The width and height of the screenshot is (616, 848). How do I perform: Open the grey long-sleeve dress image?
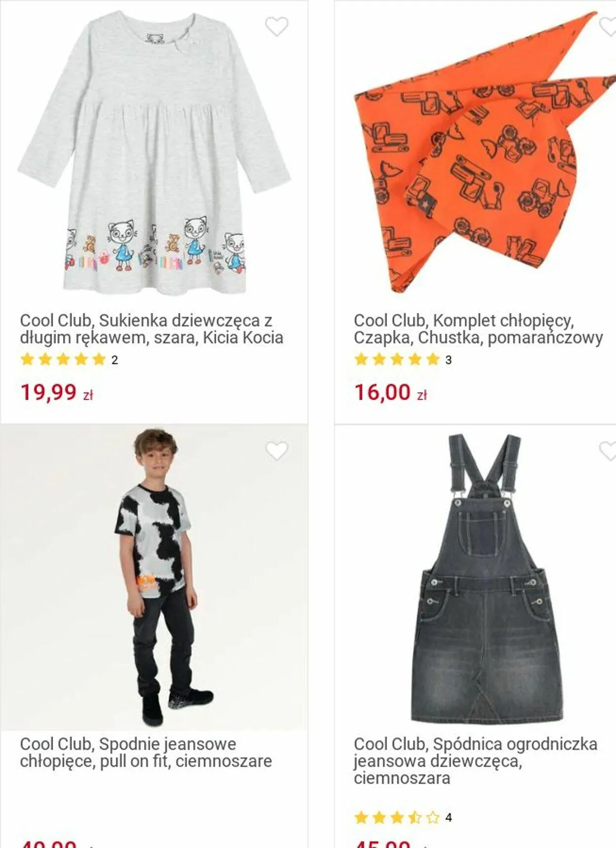click(154, 153)
